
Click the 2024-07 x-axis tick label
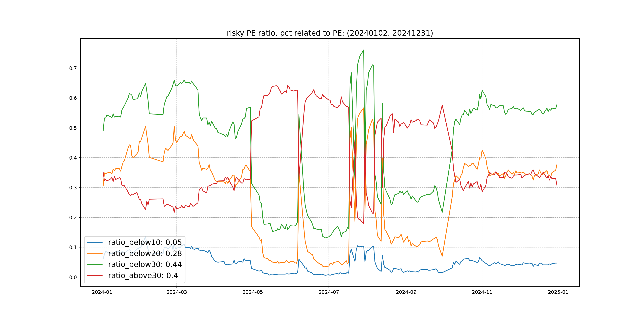click(x=329, y=292)
